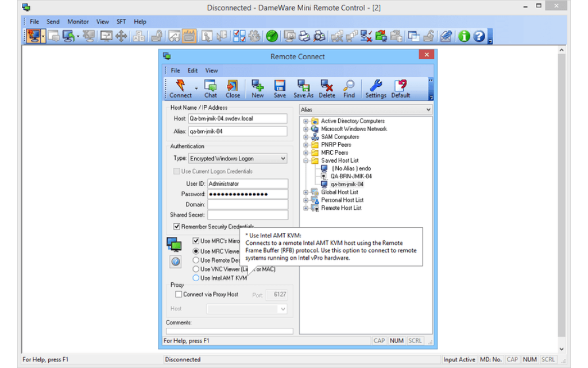Collapse the Saved Host List node
The width and height of the screenshot is (588, 368).
tap(305, 160)
